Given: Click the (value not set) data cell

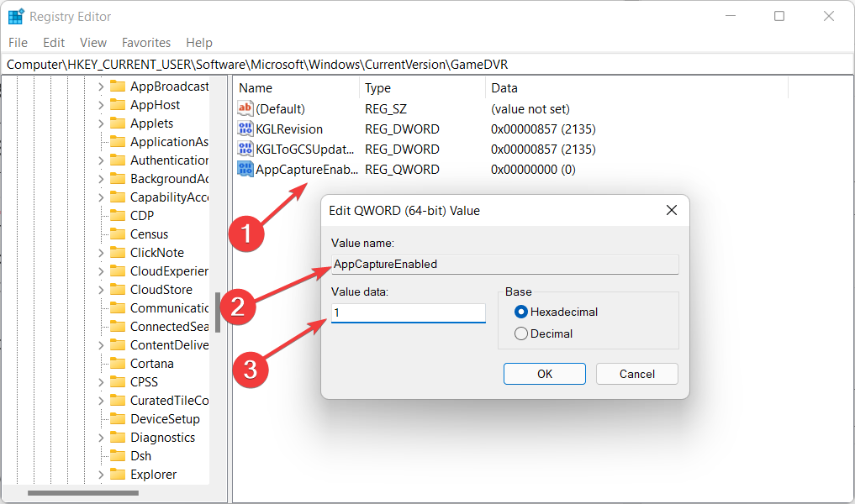Looking at the screenshot, I should click(530, 109).
